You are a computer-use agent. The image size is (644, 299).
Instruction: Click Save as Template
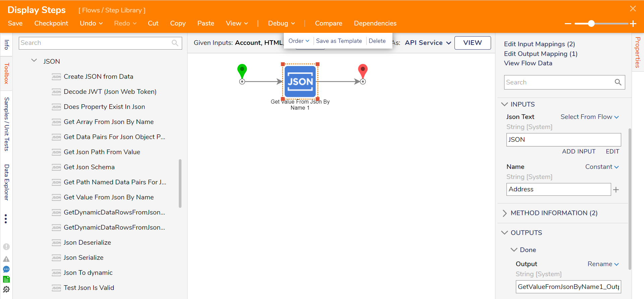(x=339, y=41)
